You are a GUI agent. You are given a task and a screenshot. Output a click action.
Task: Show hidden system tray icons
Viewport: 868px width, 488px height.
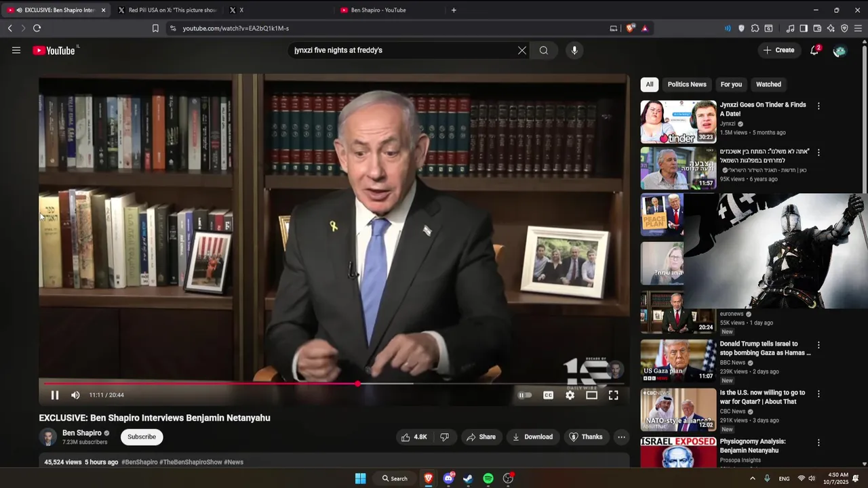tap(752, 479)
